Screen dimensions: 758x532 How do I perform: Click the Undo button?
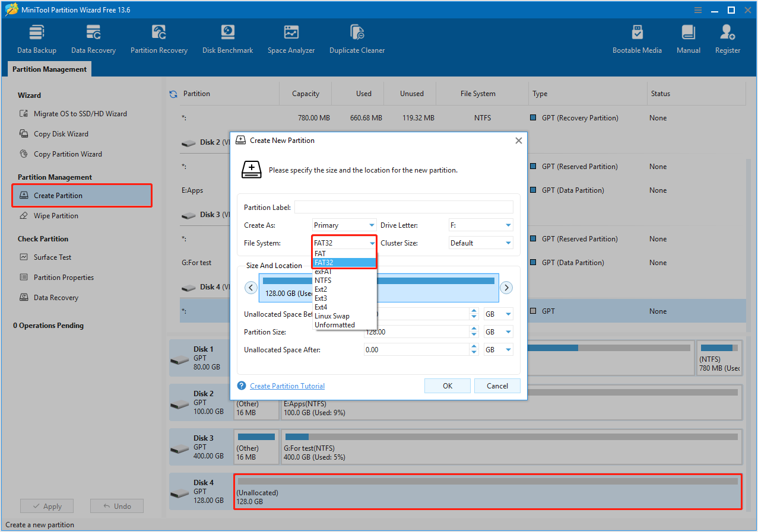pyautogui.click(x=117, y=506)
